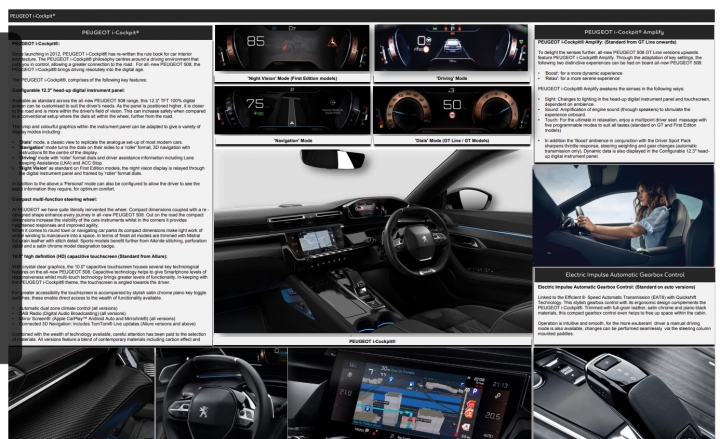Open the gearbox selector close-up photo
The height and width of the screenshot is (439, 720).
click(x=624, y=393)
